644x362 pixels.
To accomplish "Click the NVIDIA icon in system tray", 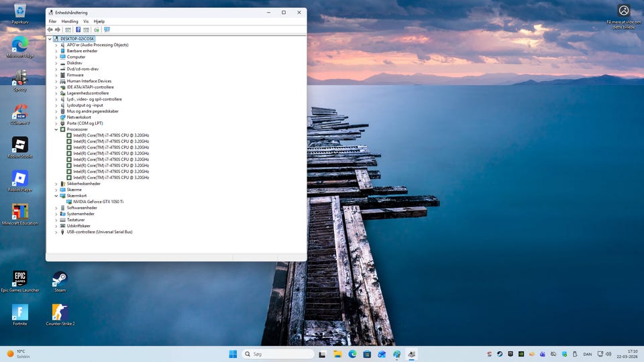I will 521,354.
